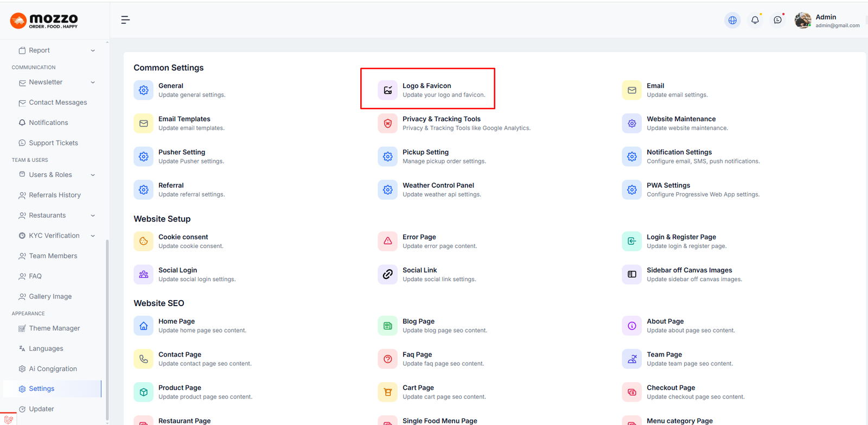The height and width of the screenshot is (425, 868).
Task: Open the Weather Control Panel link
Action: click(438, 185)
